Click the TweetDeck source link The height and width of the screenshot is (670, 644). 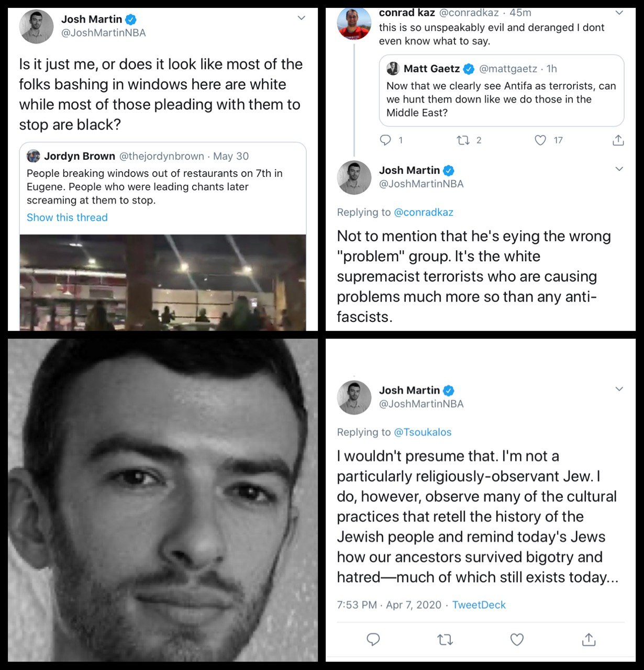coord(479,605)
